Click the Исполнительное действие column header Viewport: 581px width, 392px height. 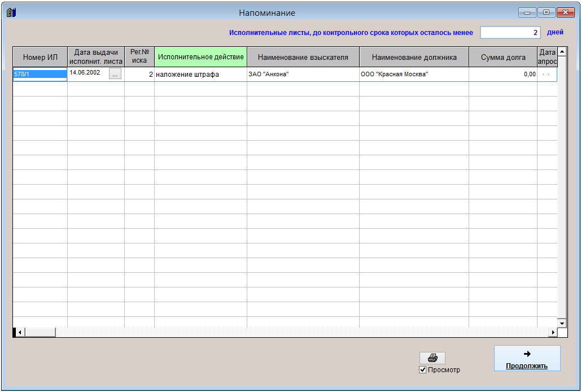[x=200, y=57]
